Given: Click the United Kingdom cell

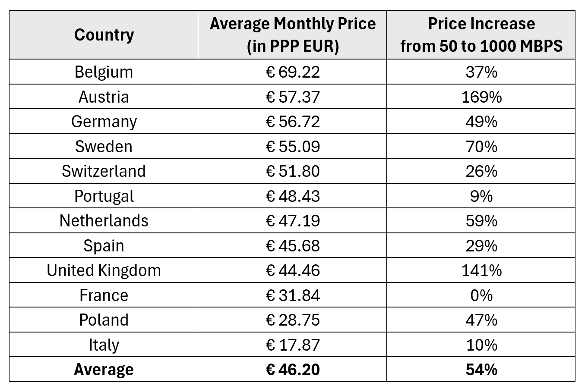Looking at the screenshot, I should (104, 270).
